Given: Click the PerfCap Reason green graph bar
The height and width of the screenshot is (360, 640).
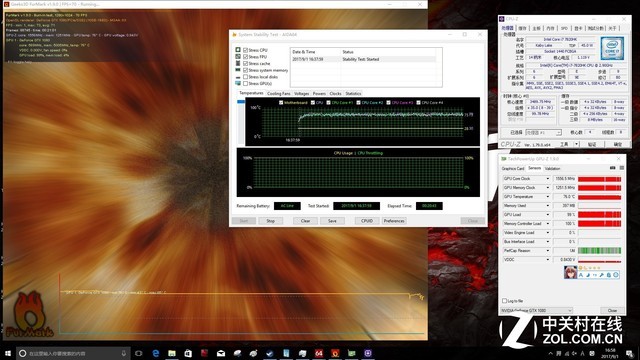Looking at the screenshot, I should click(x=600, y=251).
